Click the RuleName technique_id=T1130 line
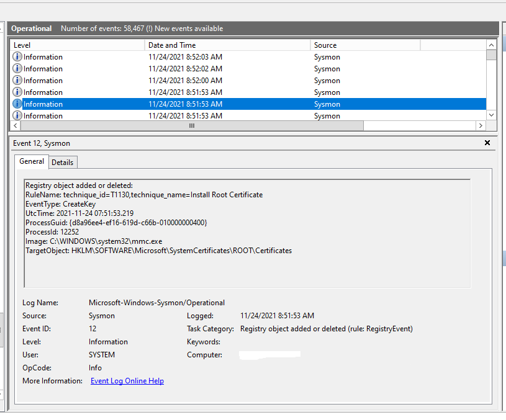506x420 pixels. coord(144,195)
